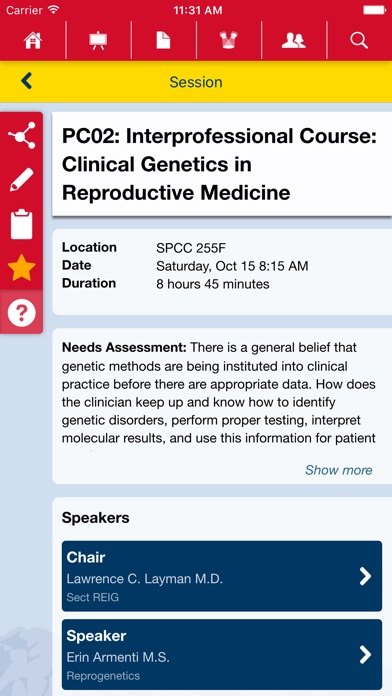392x696 pixels.
Task: Select the Chair Lawrence C. Layman card
Action: pos(222,576)
